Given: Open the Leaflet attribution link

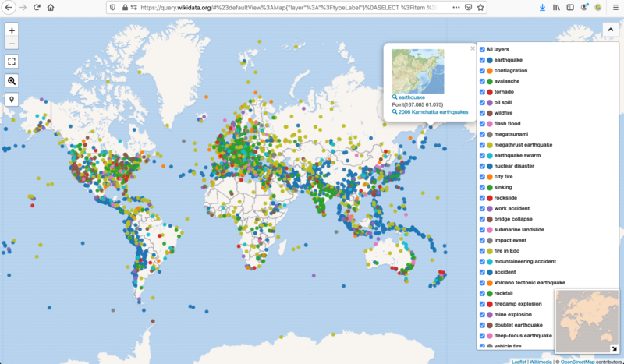Looking at the screenshot, I should (x=519, y=362).
